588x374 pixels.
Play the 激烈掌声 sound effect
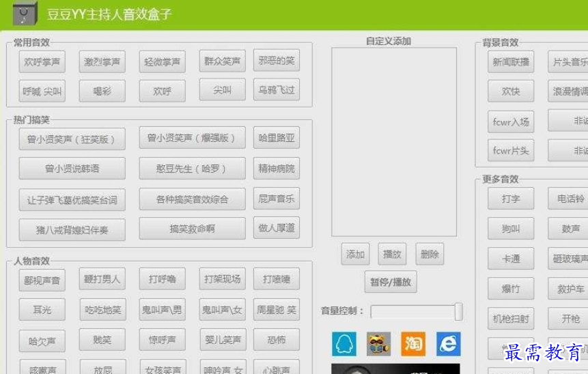(102, 62)
